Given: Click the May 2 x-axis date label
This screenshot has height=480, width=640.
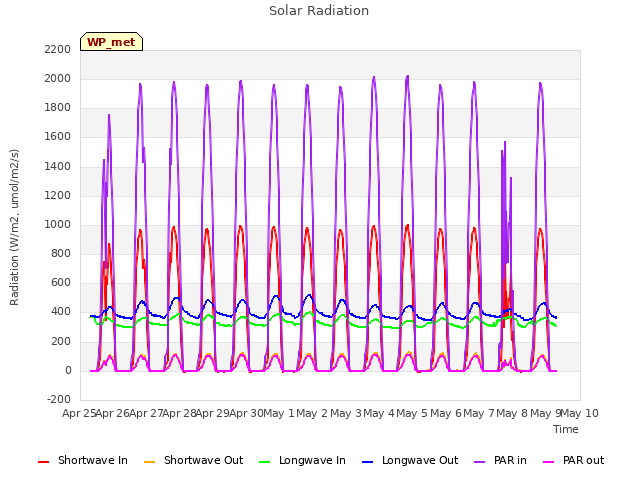Looking at the screenshot, I should coord(312,413).
